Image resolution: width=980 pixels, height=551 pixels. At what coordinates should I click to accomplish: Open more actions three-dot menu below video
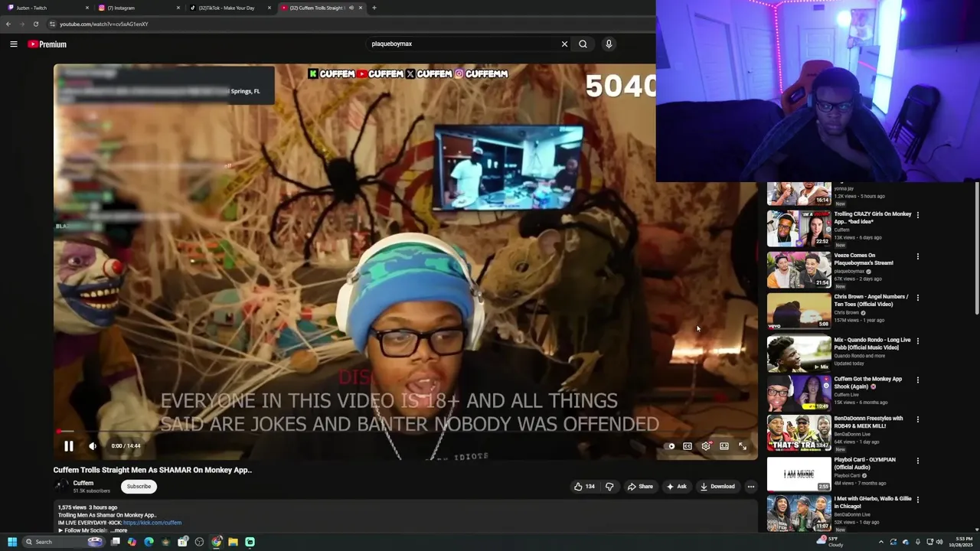[751, 487]
